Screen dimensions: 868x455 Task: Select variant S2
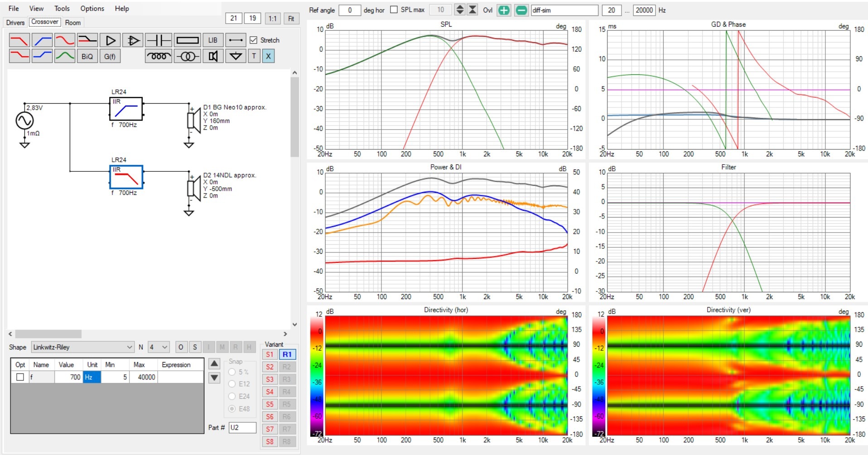[270, 367]
